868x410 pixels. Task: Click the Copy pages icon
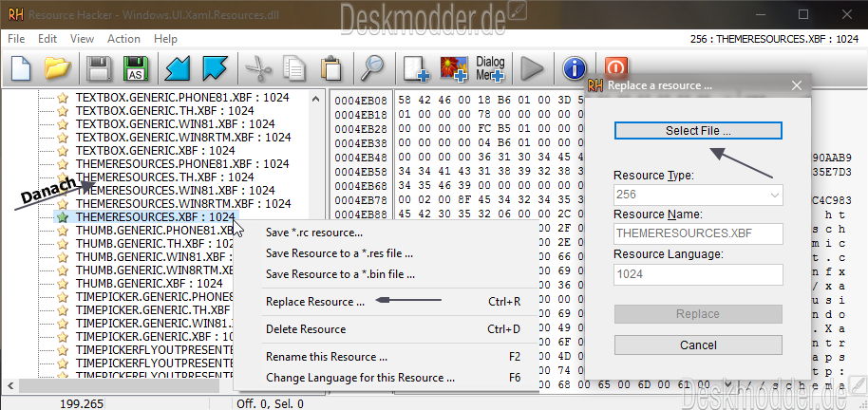tap(294, 69)
